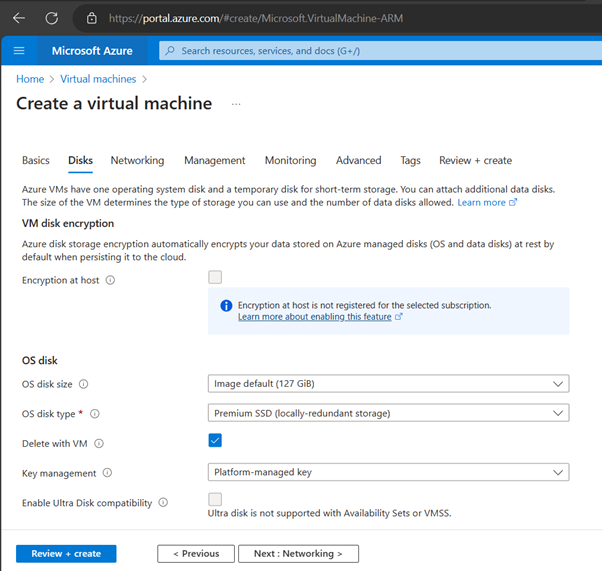Open the Review + create tab
Viewport: 602px width, 571px height.
(475, 160)
